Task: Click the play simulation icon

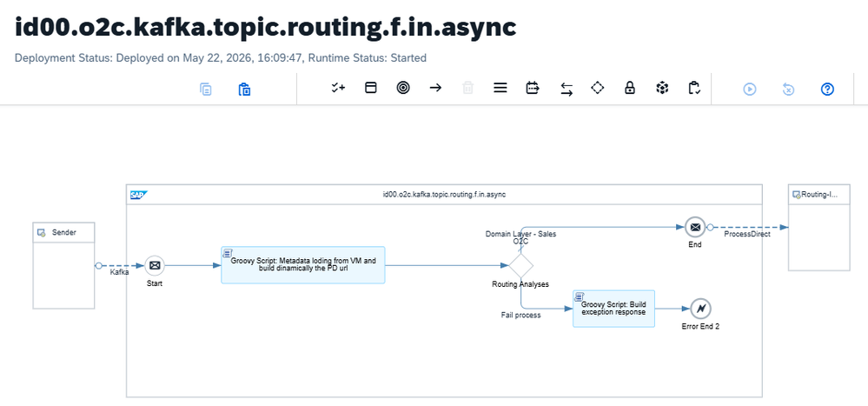Action: point(750,89)
